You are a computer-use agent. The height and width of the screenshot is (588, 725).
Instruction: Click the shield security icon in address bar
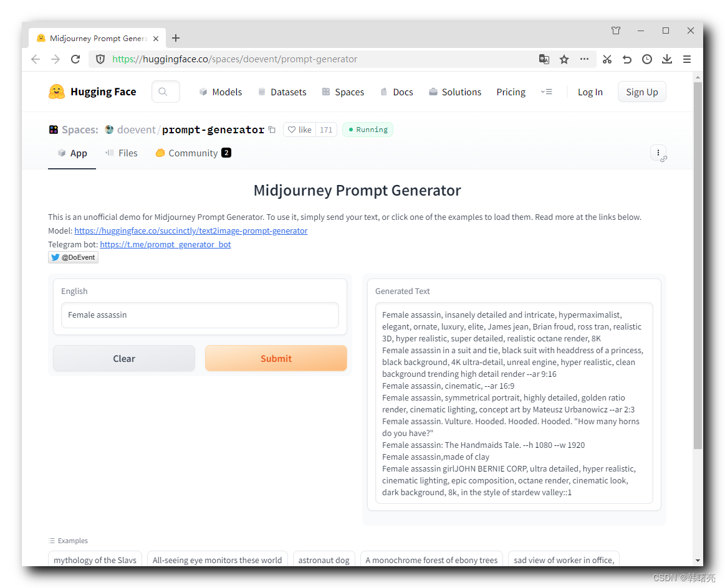click(x=100, y=59)
